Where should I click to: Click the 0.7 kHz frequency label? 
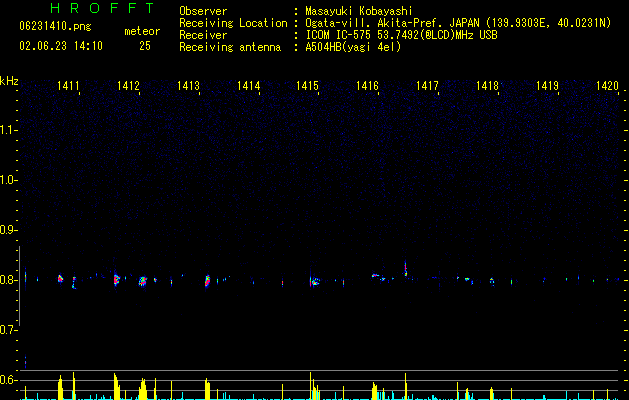pos(8,330)
